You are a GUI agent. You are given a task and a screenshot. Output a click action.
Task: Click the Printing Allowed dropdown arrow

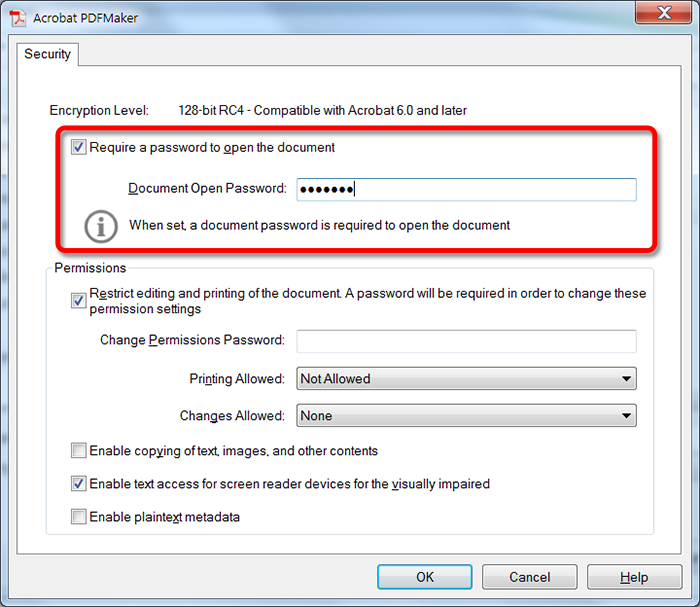pyautogui.click(x=627, y=379)
